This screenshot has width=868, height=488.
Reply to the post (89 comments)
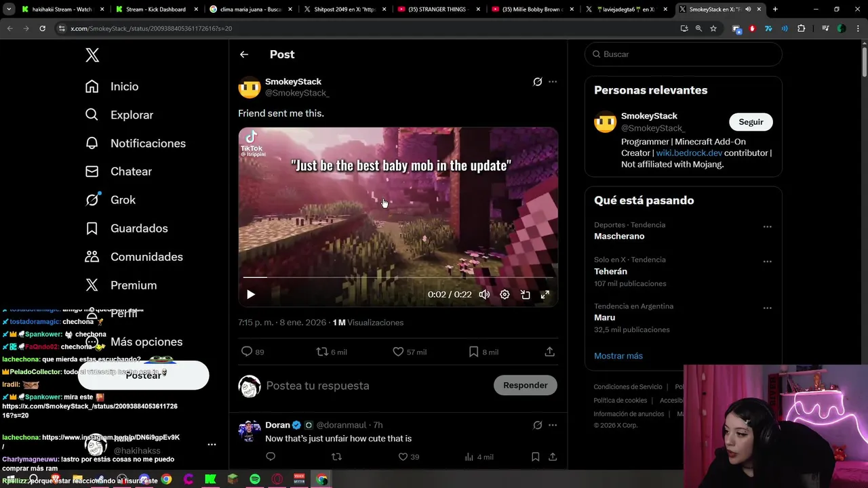[x=253, y=352]
